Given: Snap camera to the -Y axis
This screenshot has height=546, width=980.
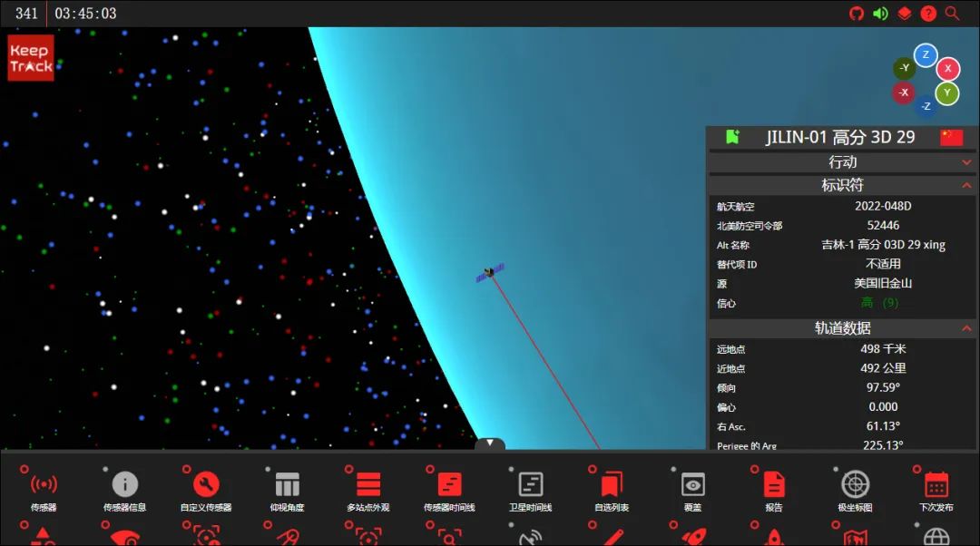Looking at the screenshot, I should point(905,68).
